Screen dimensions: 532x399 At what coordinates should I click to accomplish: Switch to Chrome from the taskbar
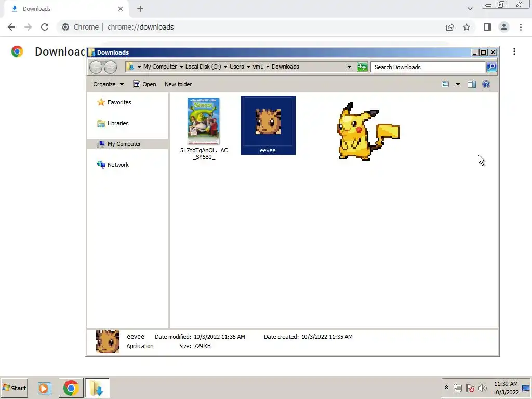pos(71,388)
